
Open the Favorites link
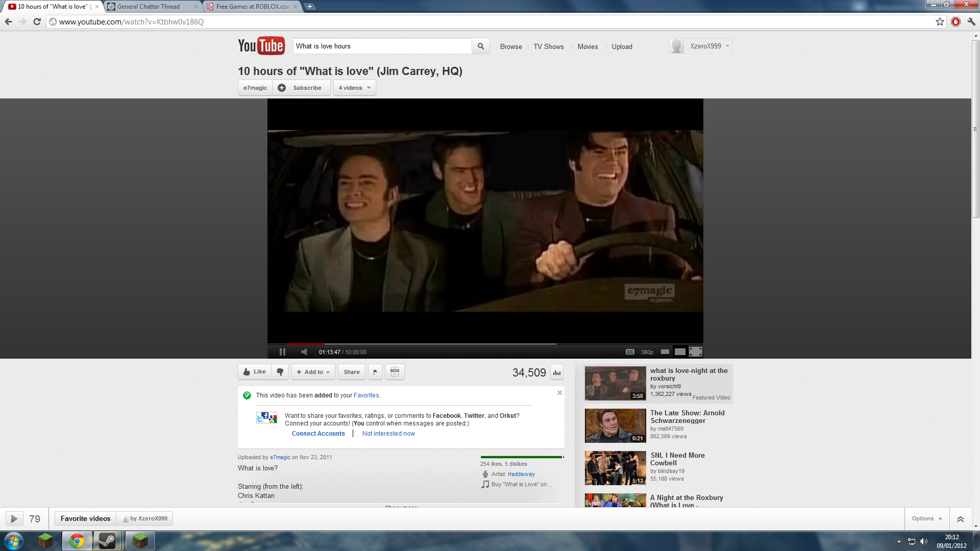(366, 395)
